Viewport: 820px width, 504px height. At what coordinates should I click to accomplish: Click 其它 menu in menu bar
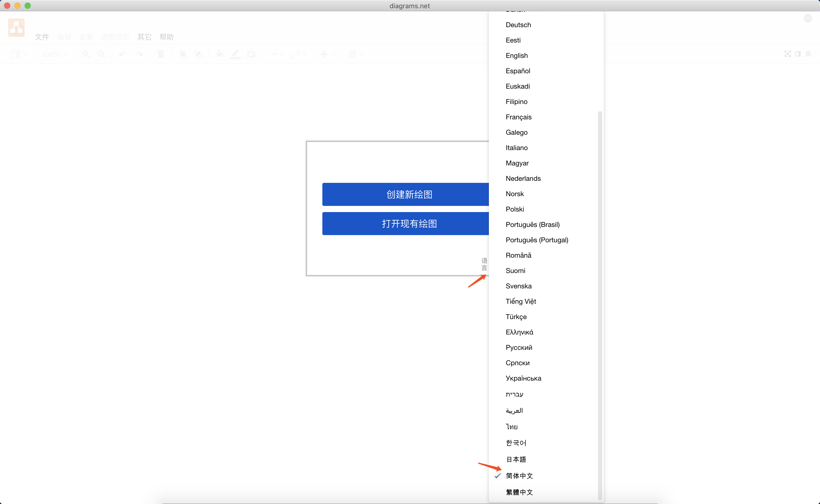coord(145,36)
